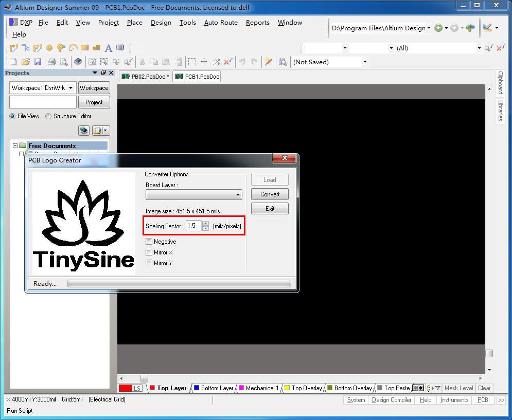The image size is (512, 420).
Task: Open the (Not Saved) view dropdown
Action: (x=365, y=62)
